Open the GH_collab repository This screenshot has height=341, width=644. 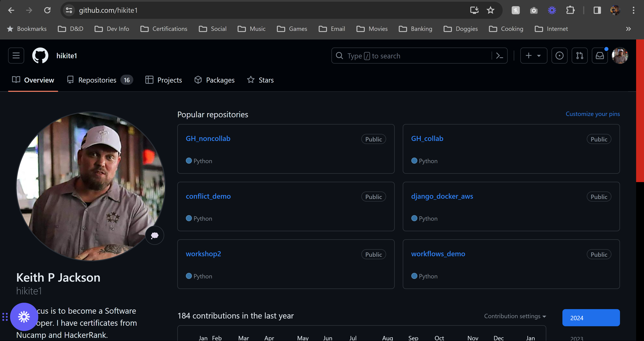427,138
